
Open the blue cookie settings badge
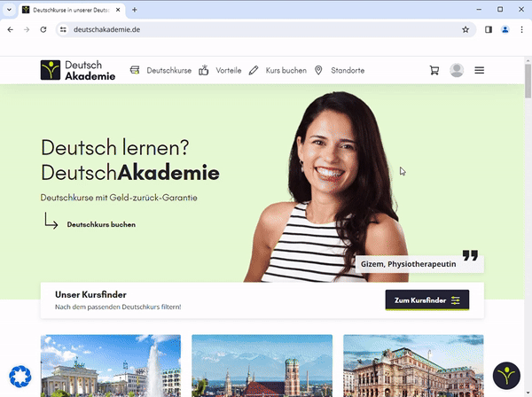(20, 377)
